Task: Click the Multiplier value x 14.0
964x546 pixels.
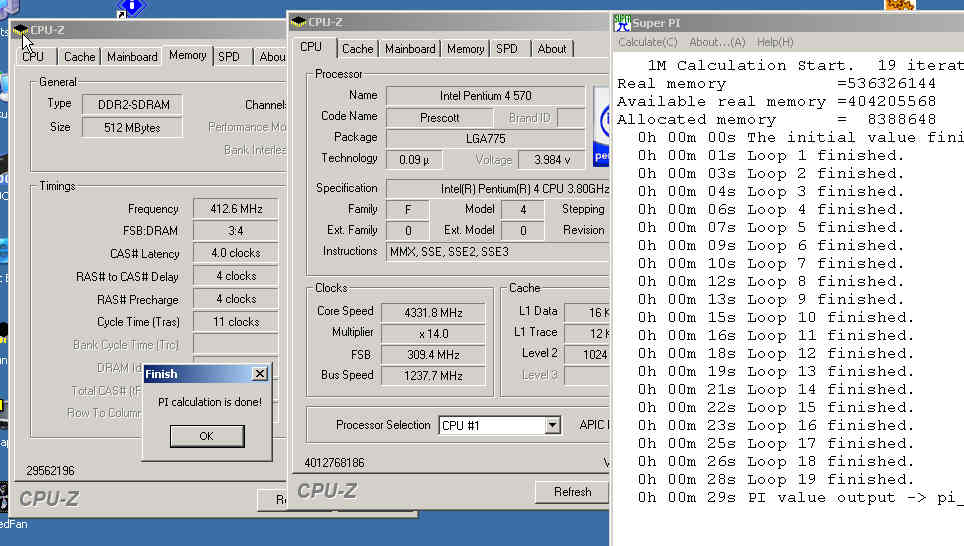Action: pos(433,333)
